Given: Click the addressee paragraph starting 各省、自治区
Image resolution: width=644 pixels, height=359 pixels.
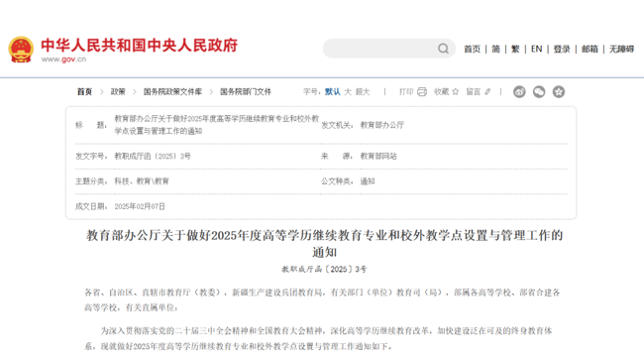Looking at the screenshot, I should 322,299.
